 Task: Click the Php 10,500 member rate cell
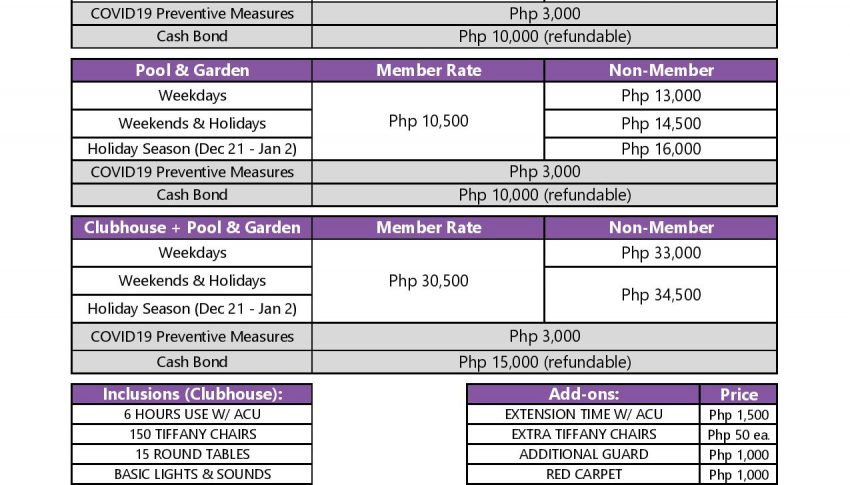point(428,121)
